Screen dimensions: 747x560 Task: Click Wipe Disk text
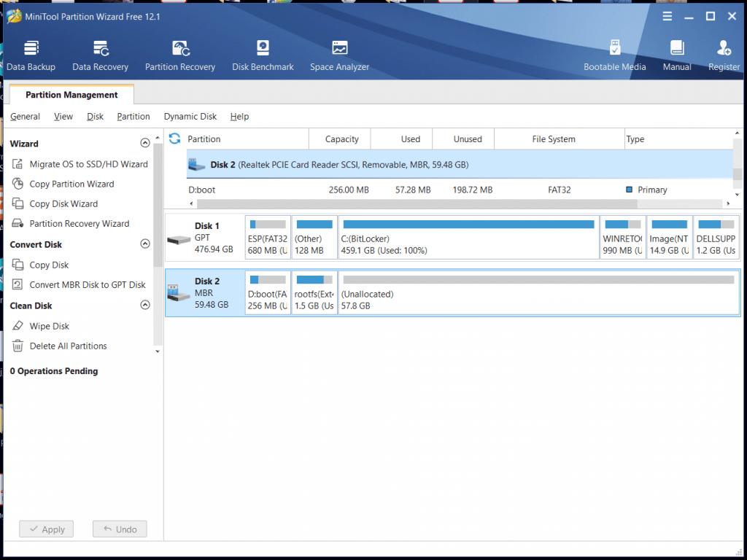point(50,326)
